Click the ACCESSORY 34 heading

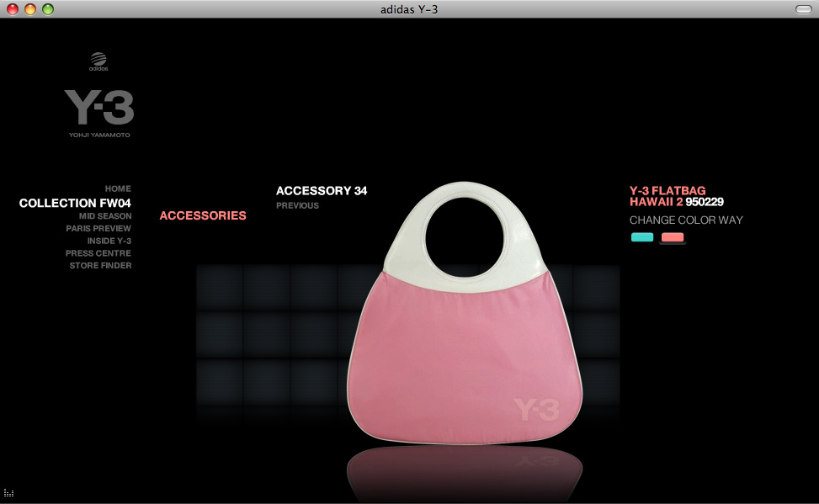pos(322,191)
